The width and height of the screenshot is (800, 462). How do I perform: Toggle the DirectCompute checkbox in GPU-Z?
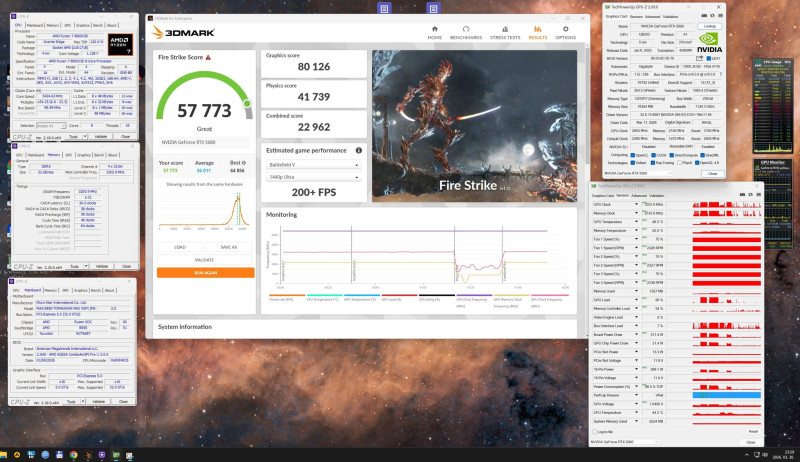(671, 155)
